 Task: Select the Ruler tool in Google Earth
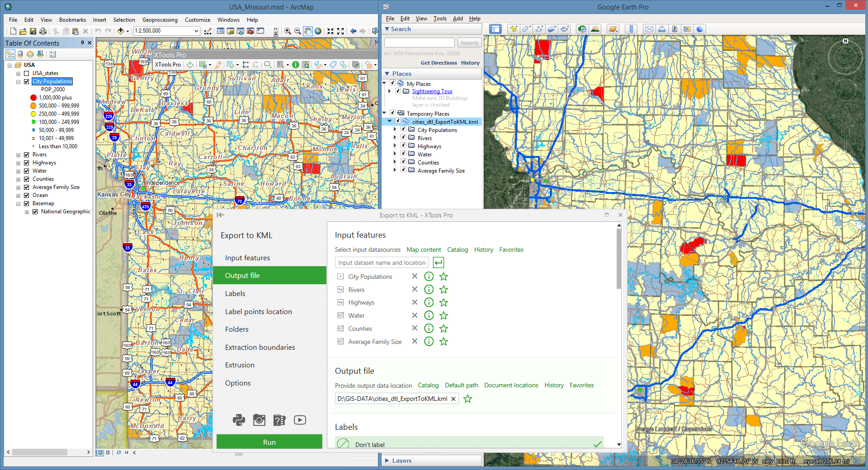pos(631,29)
